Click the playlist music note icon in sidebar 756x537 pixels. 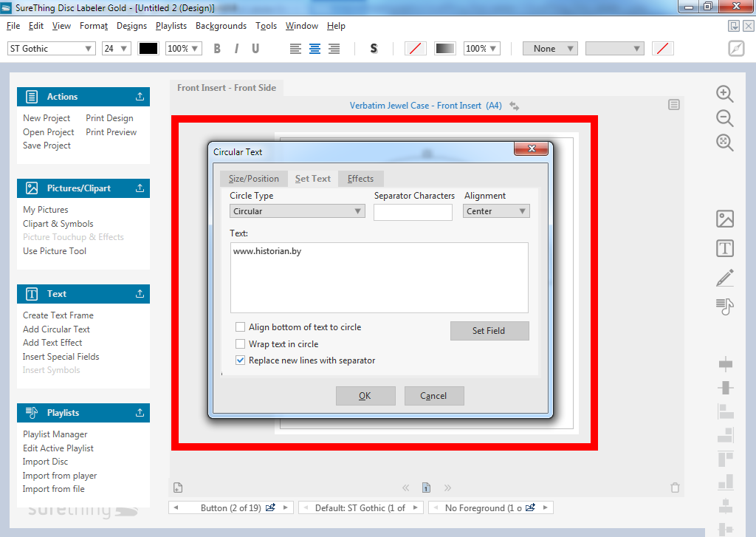click(x=725, y=307)
